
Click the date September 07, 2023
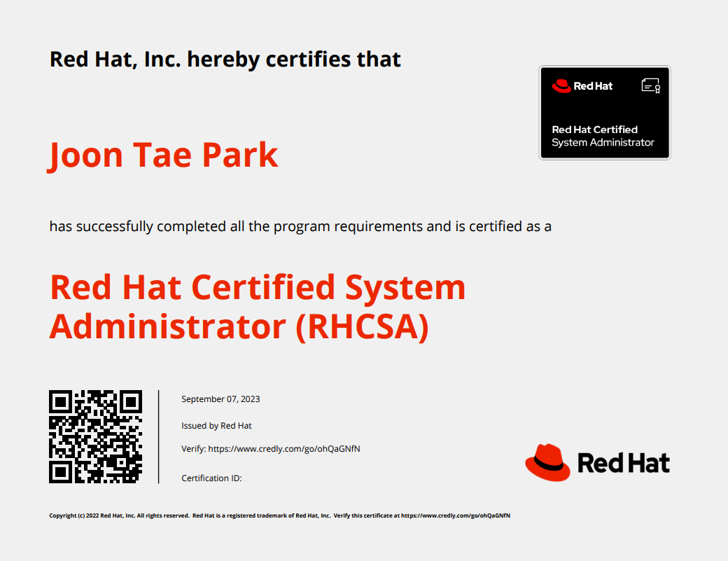point(220,399)
